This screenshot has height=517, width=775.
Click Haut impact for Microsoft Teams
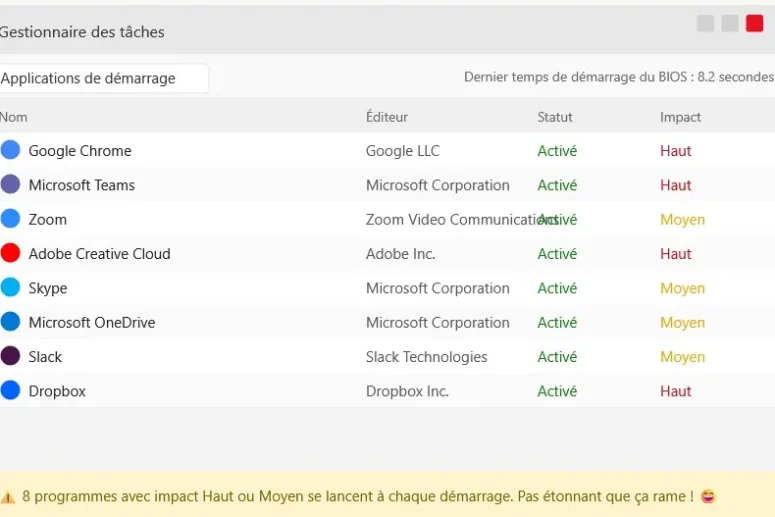point(676,185)
